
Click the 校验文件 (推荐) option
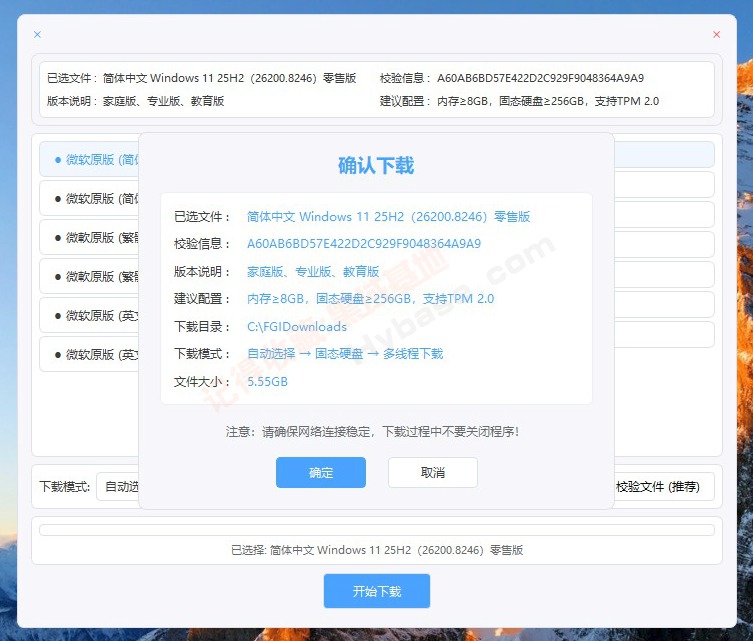pos(657,487)
